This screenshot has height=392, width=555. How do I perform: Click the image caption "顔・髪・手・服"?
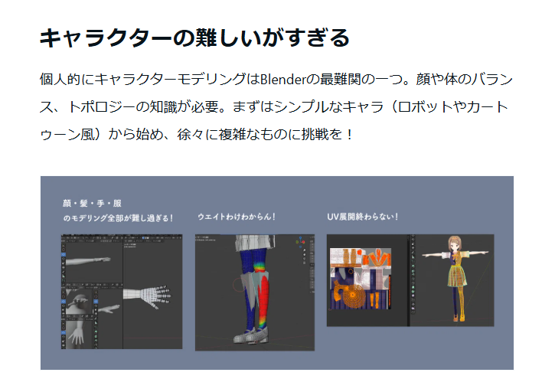click(92, 203)
